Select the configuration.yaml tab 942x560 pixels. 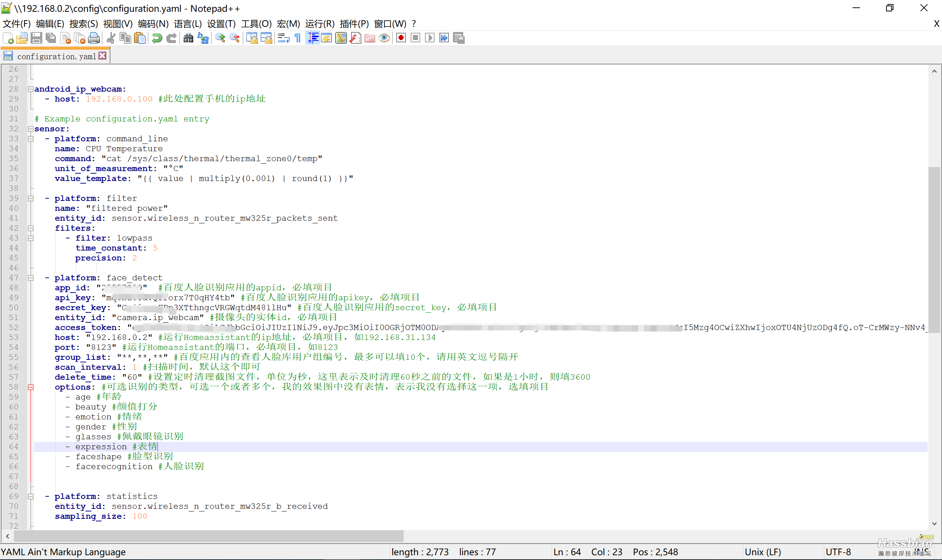click(56, 56)
